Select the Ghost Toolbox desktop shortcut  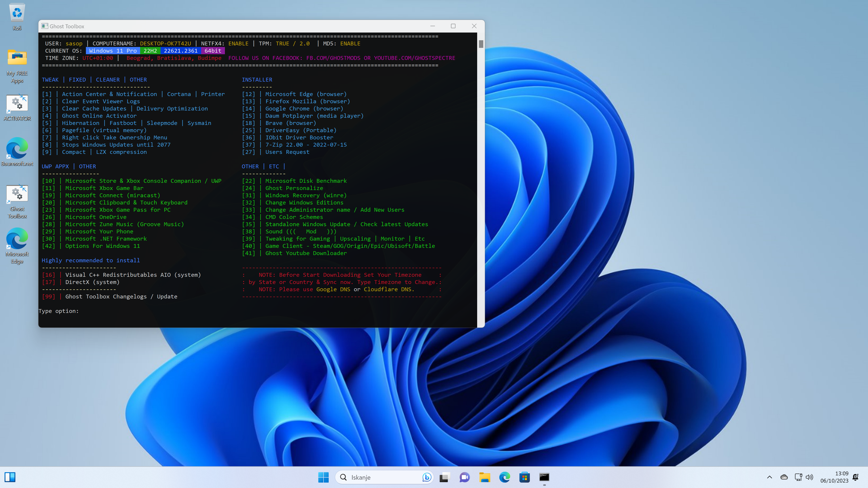click(x=17, y=201)
